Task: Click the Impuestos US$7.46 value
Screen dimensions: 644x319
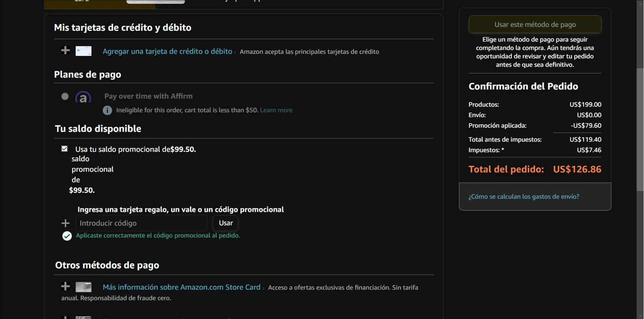Action: click(589, 150)
